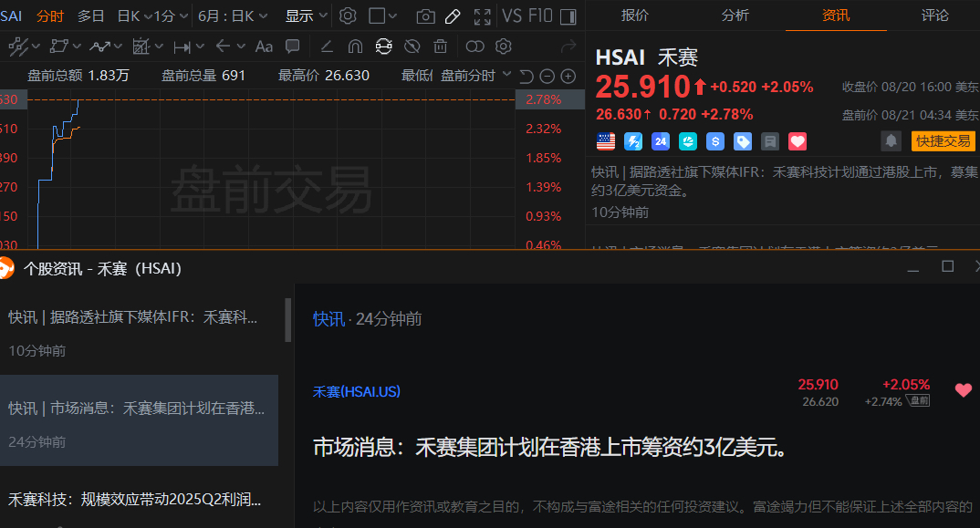980x528 pixels.
Task: Open the 禾赛(HSAI.US) stock link
Action: [x=356, y=392]
